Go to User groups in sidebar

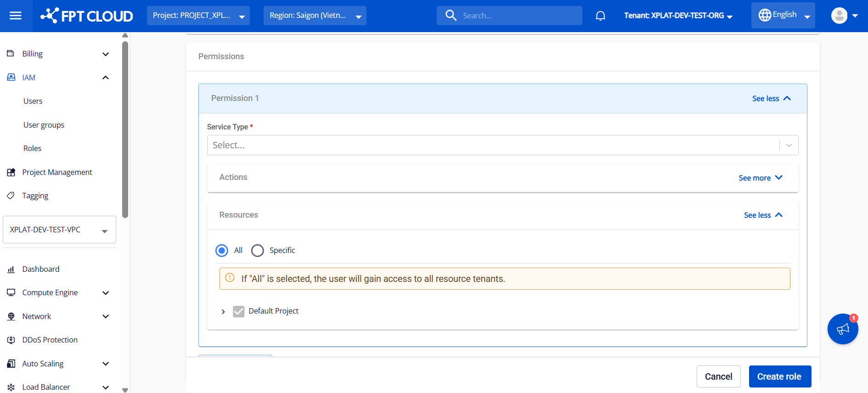[x=44, y=125]
